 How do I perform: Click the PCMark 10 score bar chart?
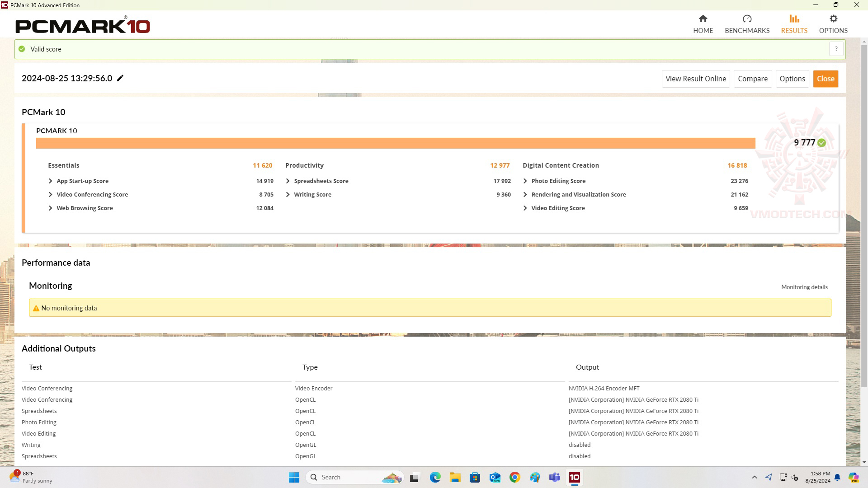pos(396,142)
